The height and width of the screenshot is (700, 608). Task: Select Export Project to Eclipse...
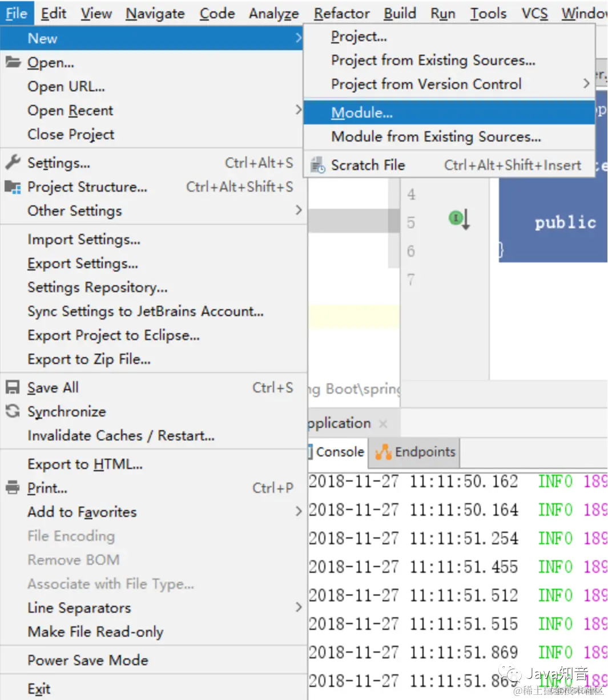(153, 335)
